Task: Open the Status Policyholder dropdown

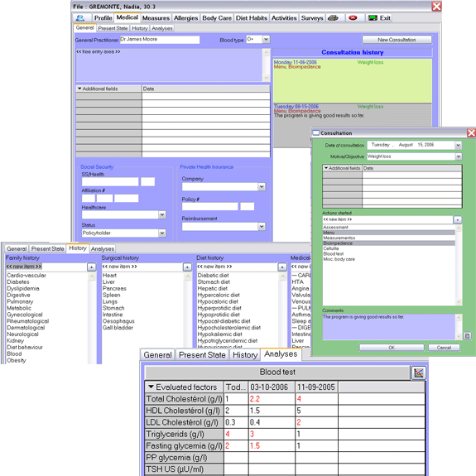Action: [162, 233]
